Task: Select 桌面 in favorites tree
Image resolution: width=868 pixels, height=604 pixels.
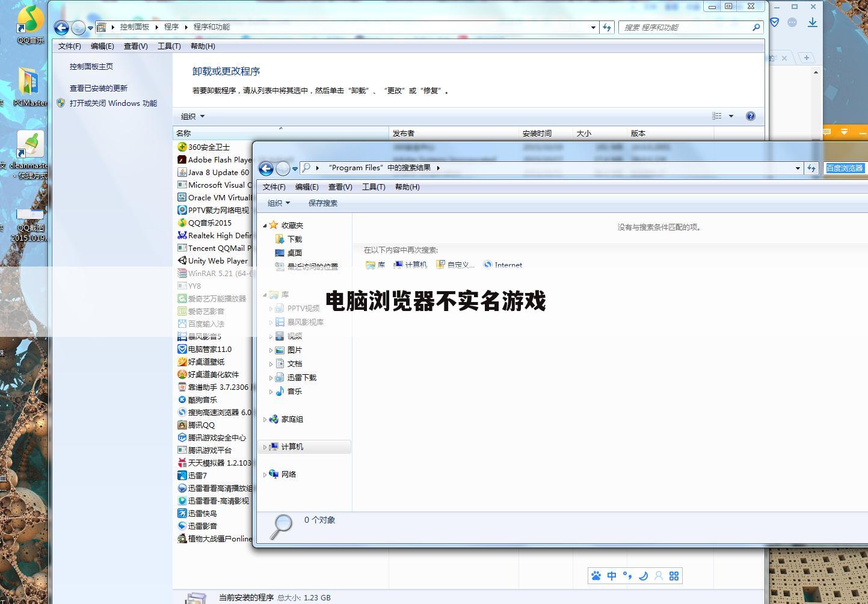Action: (x=288, y=253)
